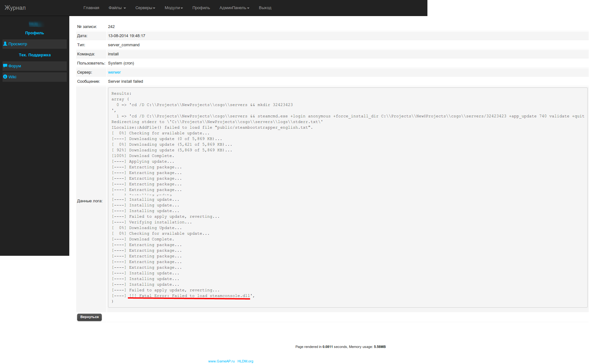Expand the АдминПанель dropdown

[234, 8]
